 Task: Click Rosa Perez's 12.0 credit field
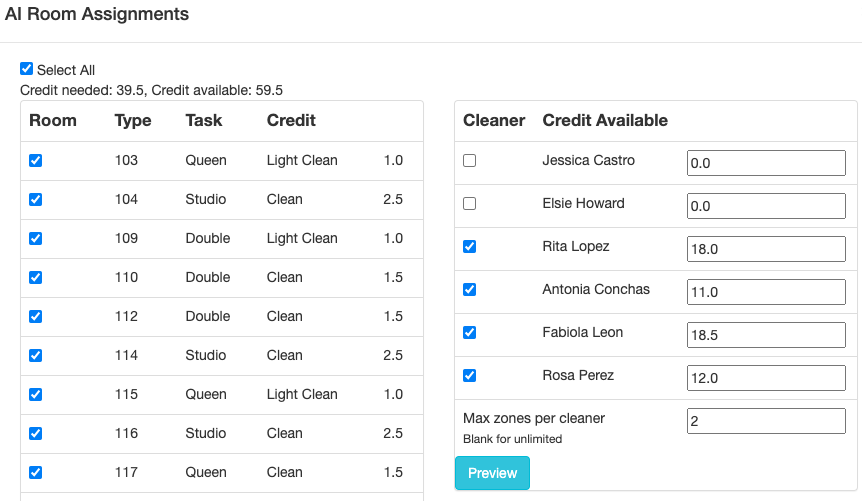[766, 377]
